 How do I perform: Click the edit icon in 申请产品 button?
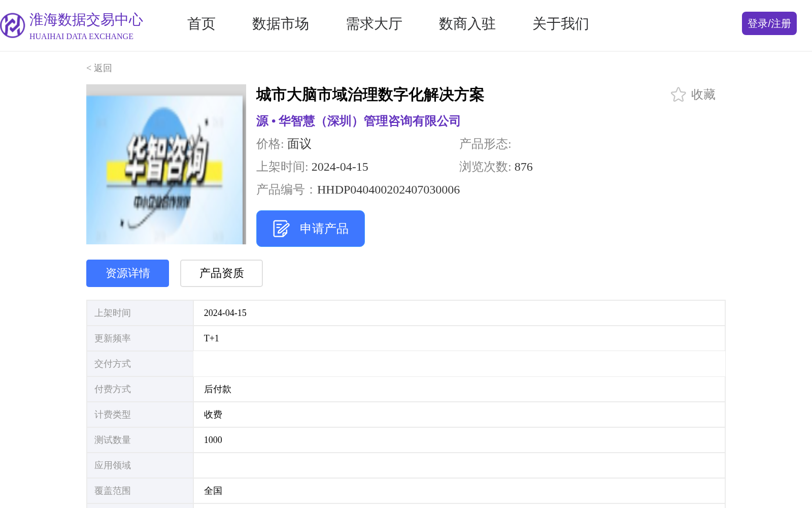click(281, 229)
